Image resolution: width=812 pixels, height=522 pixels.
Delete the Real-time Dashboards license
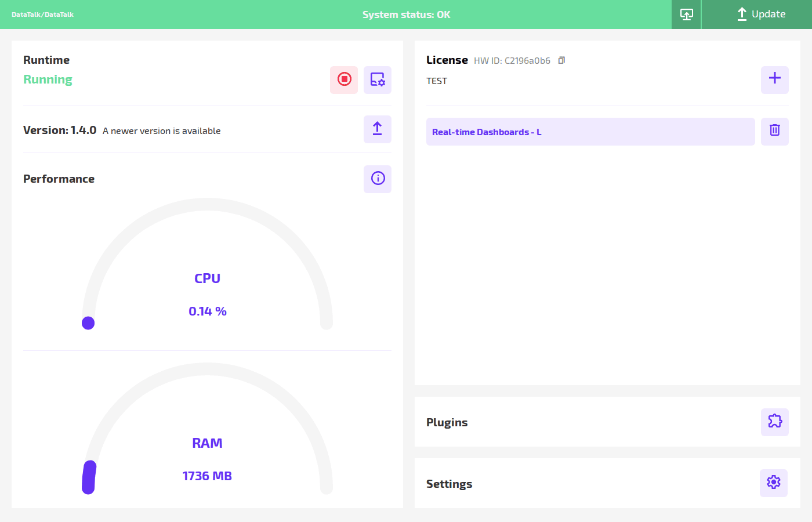(775, 131)
